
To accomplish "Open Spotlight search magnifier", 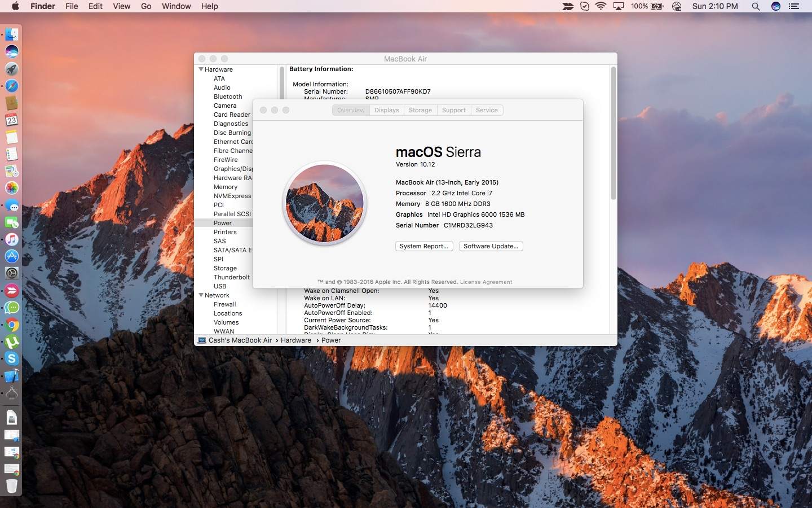I will (756, 6).
